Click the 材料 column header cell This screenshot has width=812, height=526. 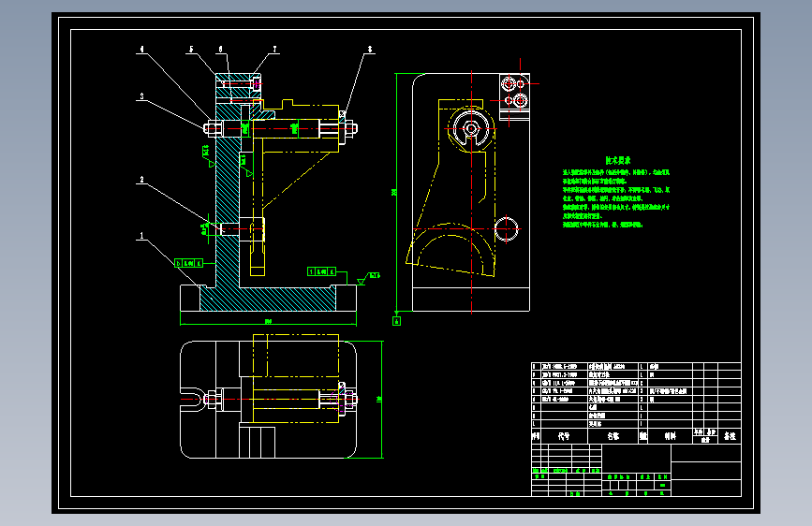point(670,436)
